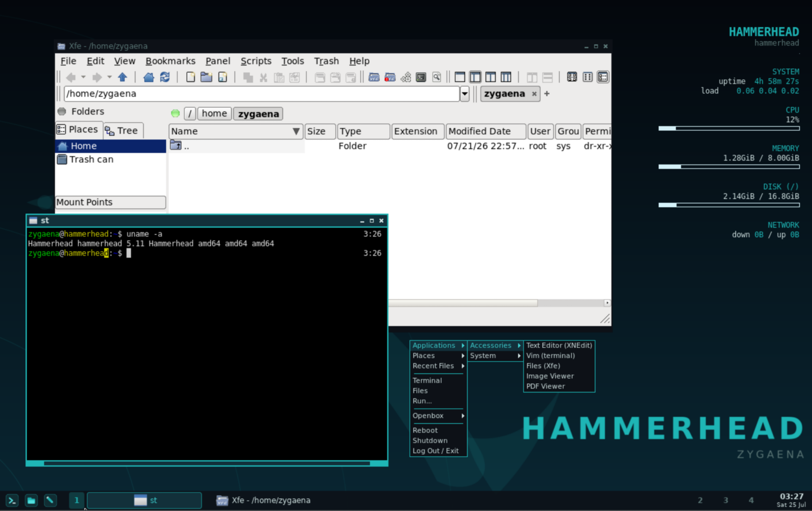This screenshot has height=511, width=812.
Task: Click the Name column sort arrow
Action: (296, 131)
